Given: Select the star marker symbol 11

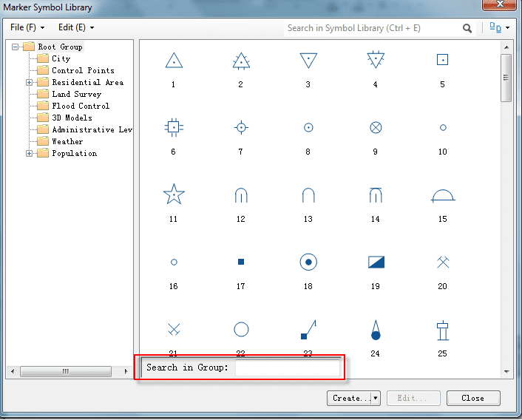Looking at the screenshot, I should (x=173, y=195).
